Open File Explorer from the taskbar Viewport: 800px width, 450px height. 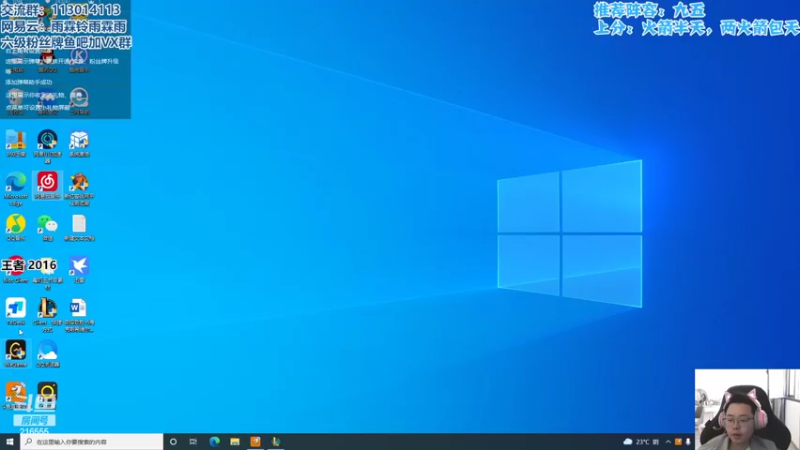(x=235, y=442)
